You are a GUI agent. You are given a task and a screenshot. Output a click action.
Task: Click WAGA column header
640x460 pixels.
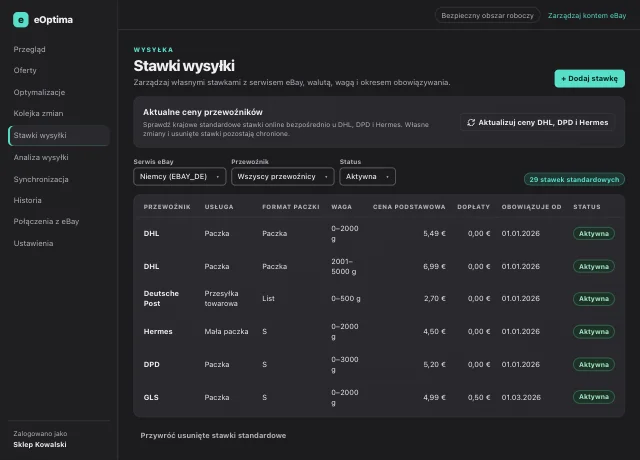point(341,207)
